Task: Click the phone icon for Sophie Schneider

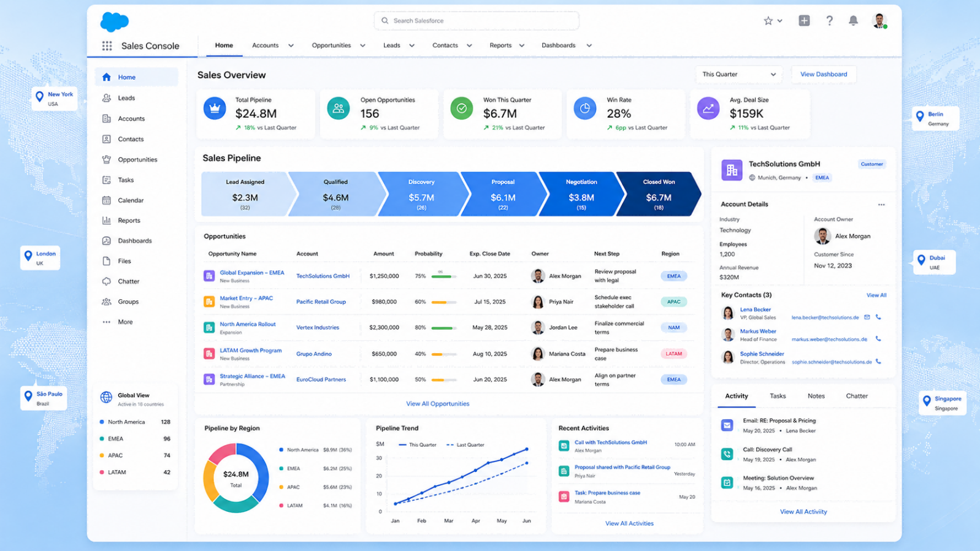Action: 878,362
